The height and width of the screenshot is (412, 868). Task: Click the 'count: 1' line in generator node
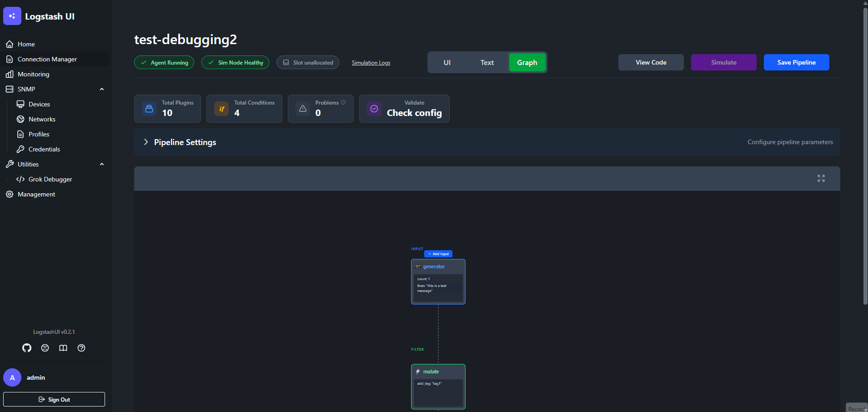(423, 279)
